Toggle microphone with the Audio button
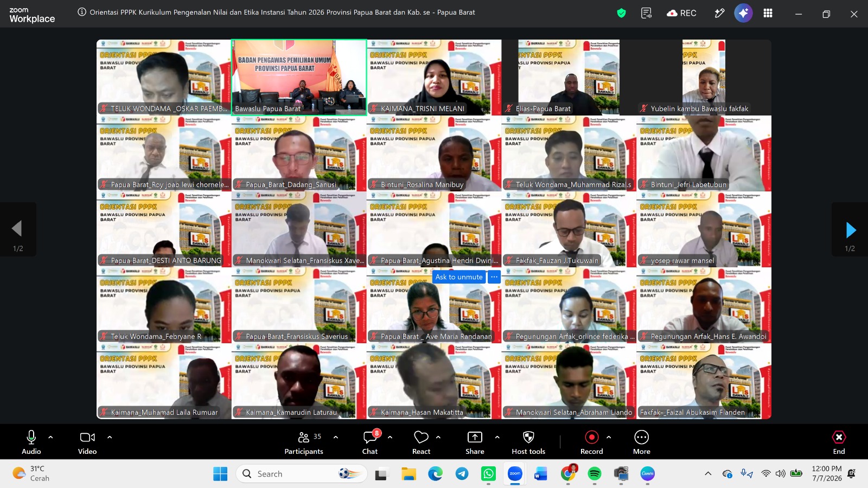Image resolution: width=868 pixels, height=488 pixels. pyautogui.click(x=31, y=442)
